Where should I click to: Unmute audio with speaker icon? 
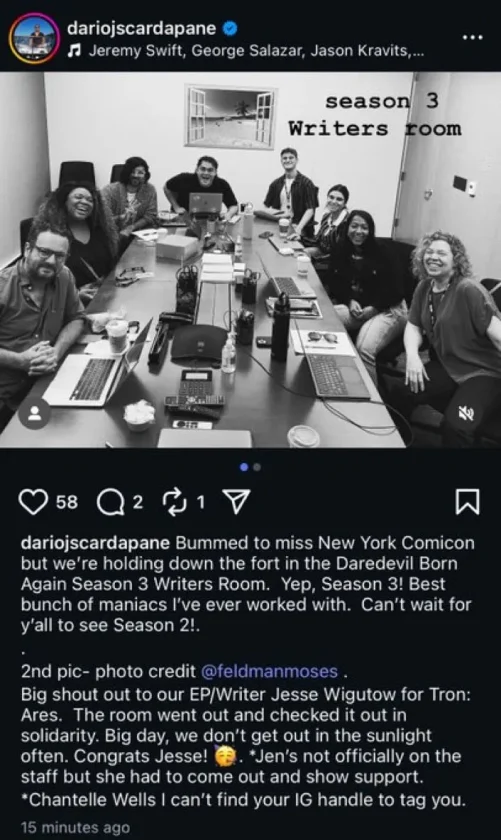pyautogui.click(x=466, y=413)
